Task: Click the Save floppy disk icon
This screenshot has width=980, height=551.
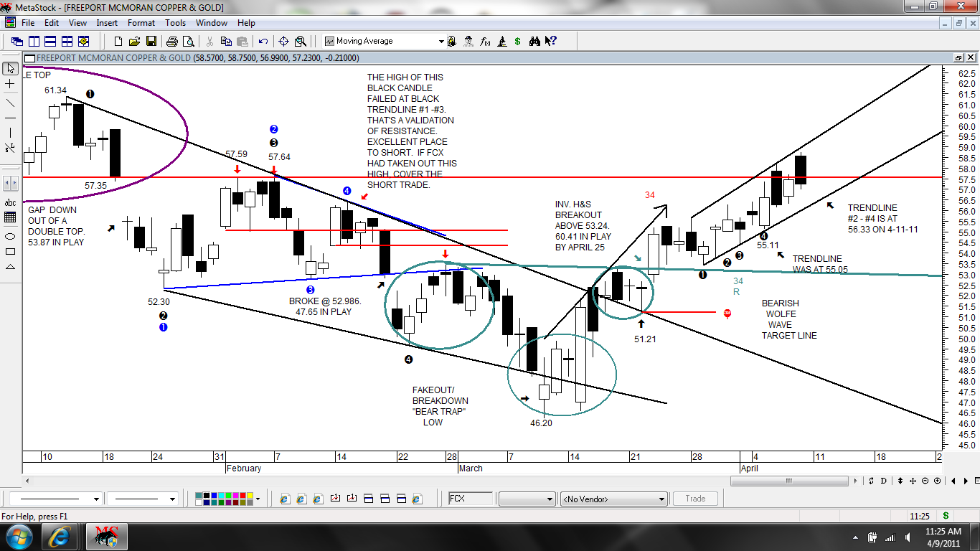Action: [x=151, y=41]
